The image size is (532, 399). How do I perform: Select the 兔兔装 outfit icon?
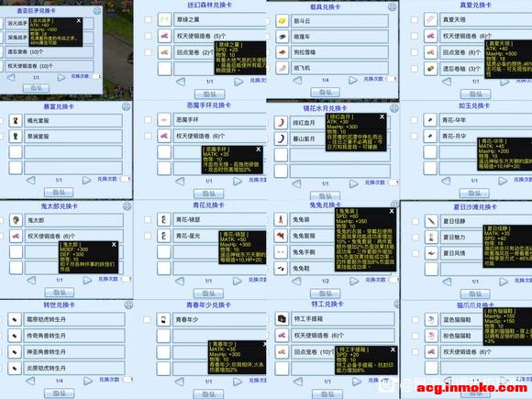pyautogui.click(x=281, y=219)
